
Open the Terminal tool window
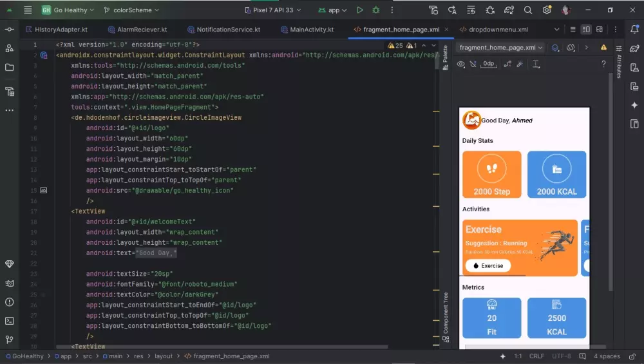(10, 321)
